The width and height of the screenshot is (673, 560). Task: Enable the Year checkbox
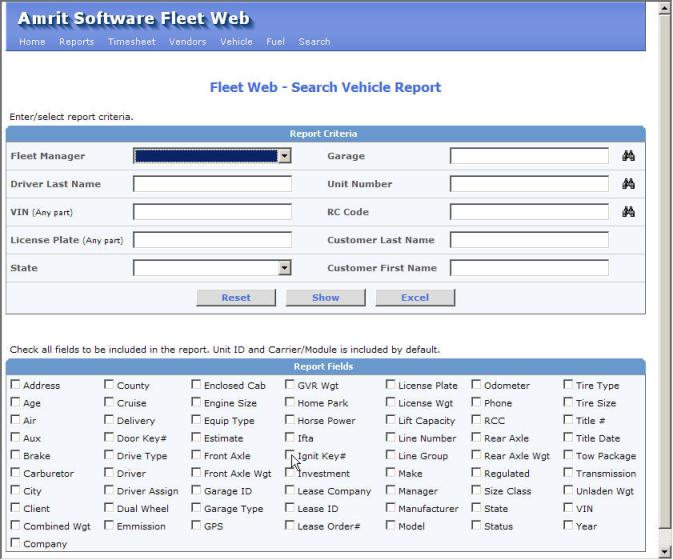(x=568, y=525)
